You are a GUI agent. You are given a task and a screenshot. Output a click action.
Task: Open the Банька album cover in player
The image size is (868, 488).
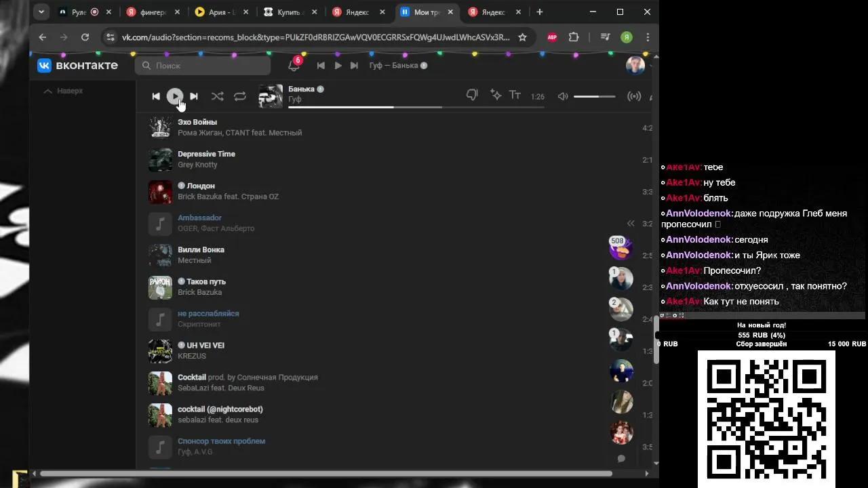tap(271, 96)
